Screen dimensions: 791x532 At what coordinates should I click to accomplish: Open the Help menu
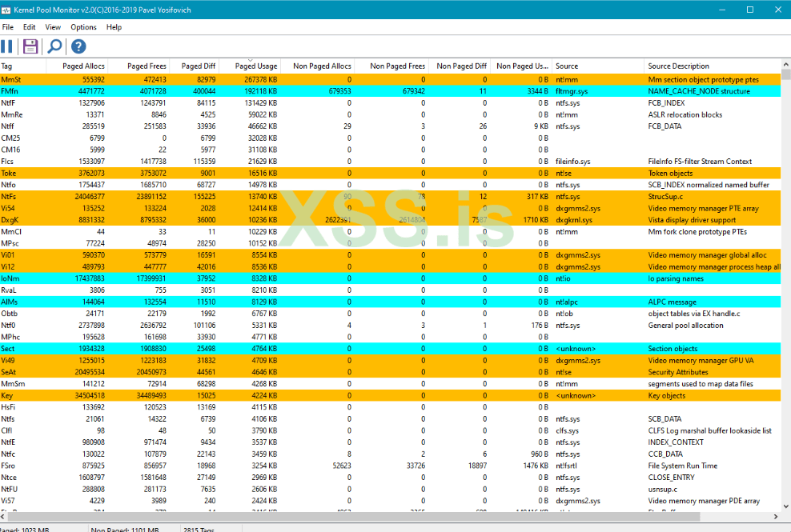coord(114,27)
